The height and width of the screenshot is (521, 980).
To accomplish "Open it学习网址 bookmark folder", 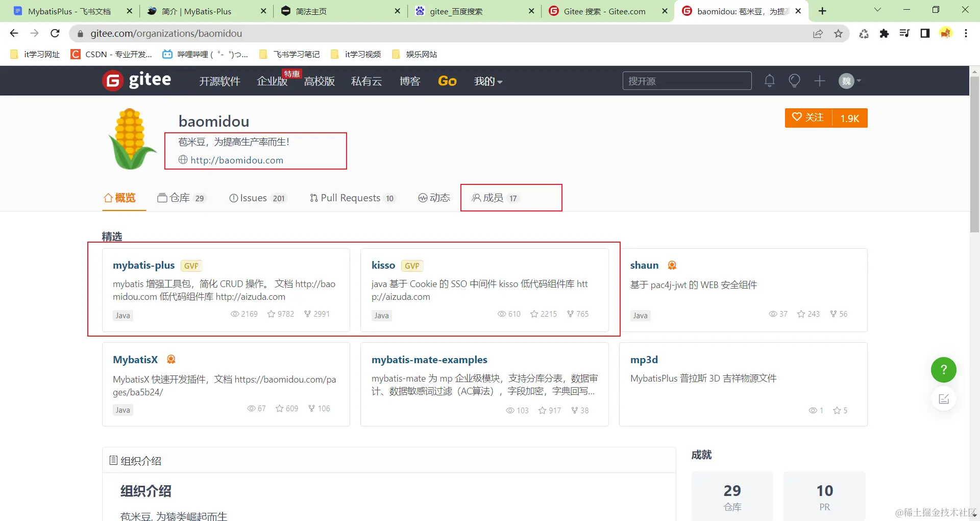I will pos(35,54).
